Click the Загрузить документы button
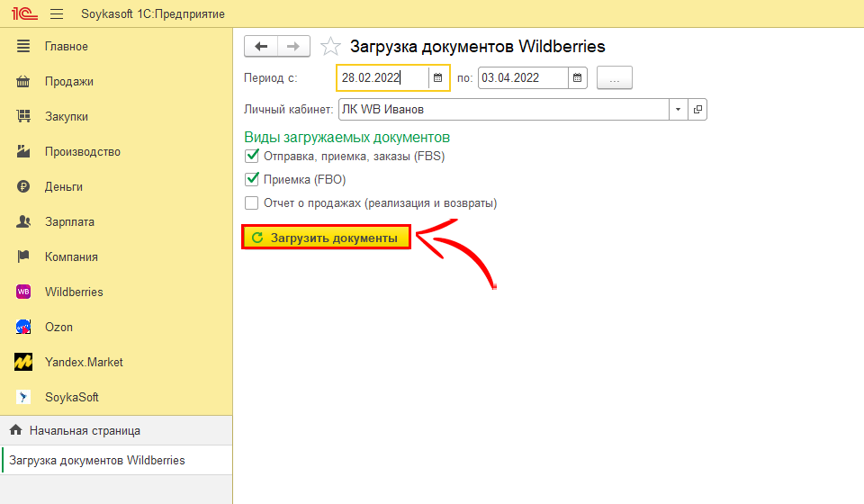This screenshot has height=504, width=864. pos(327,238)
